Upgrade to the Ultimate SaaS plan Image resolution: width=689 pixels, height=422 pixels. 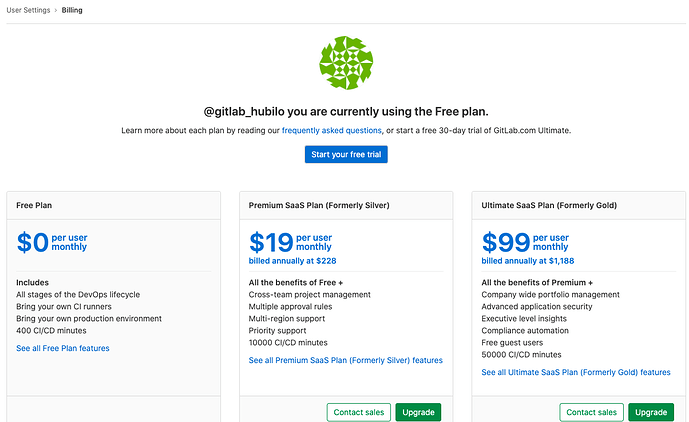pos(651,412)
